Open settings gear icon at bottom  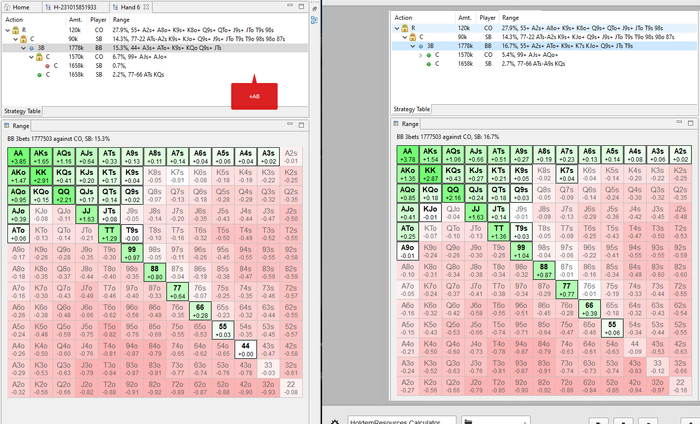pyautogui.click(x=335, y=421)
